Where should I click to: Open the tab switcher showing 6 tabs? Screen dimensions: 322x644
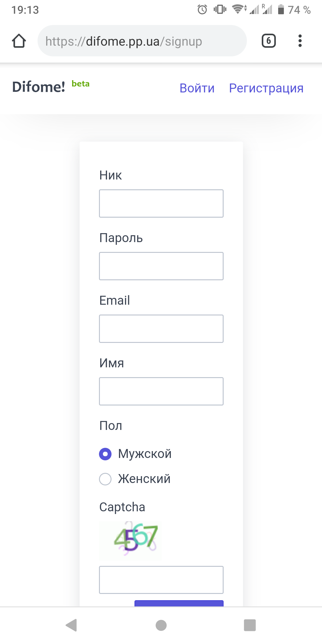(x=269, y=41)
